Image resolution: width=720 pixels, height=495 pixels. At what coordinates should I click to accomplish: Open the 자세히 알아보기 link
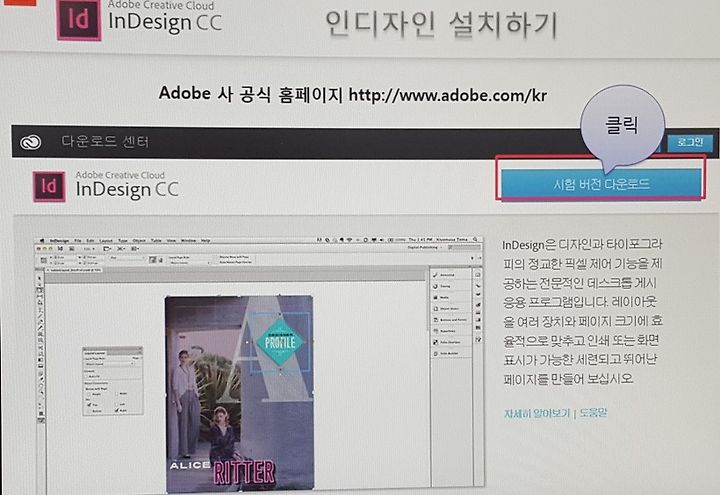(536, 413)
